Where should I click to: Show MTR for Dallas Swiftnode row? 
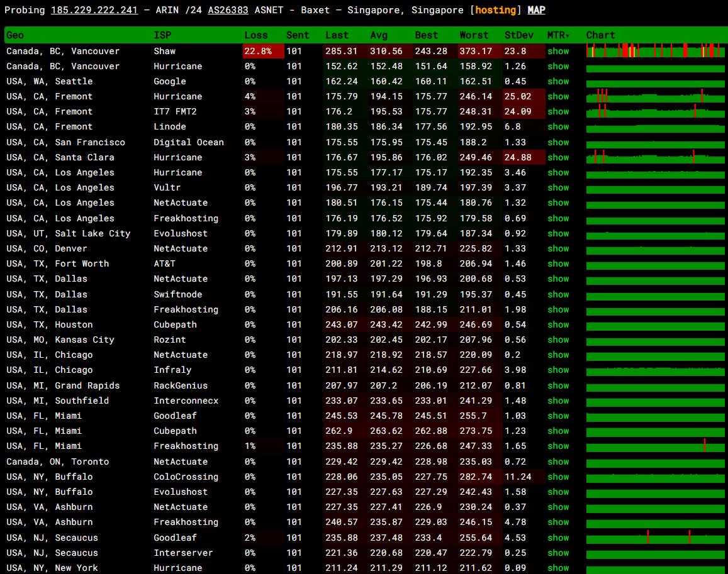[x=558, y=294]
